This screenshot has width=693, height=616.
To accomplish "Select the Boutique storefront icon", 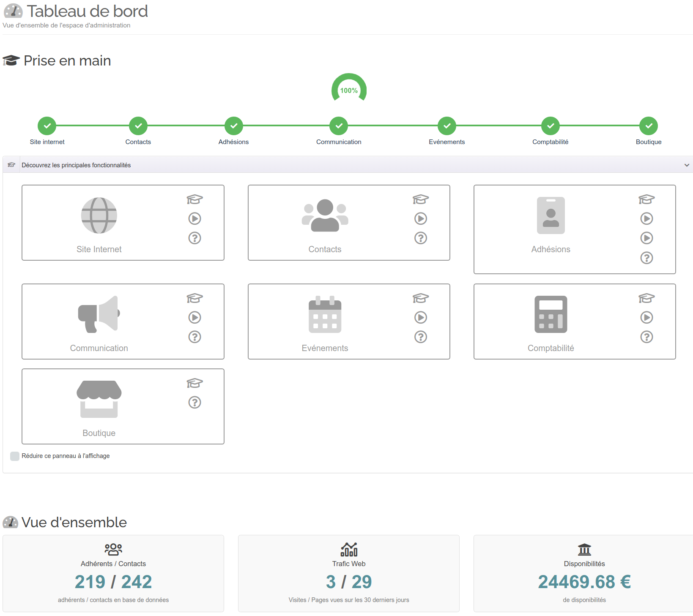I will (x=99, y=399).
